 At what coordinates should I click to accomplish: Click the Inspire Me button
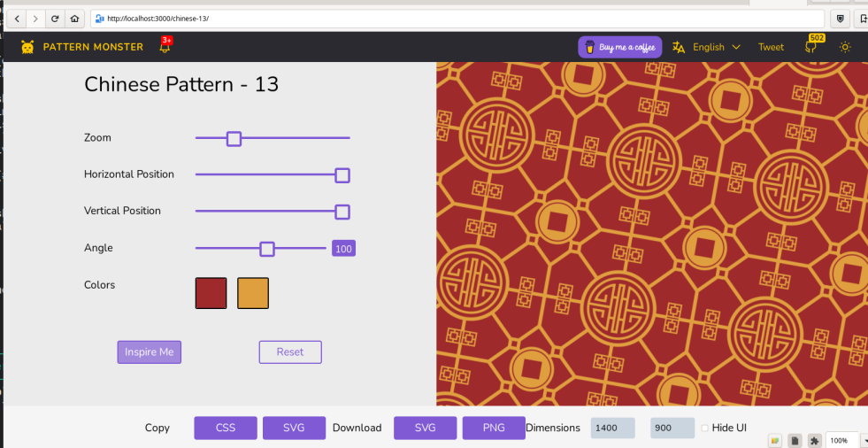149,352
